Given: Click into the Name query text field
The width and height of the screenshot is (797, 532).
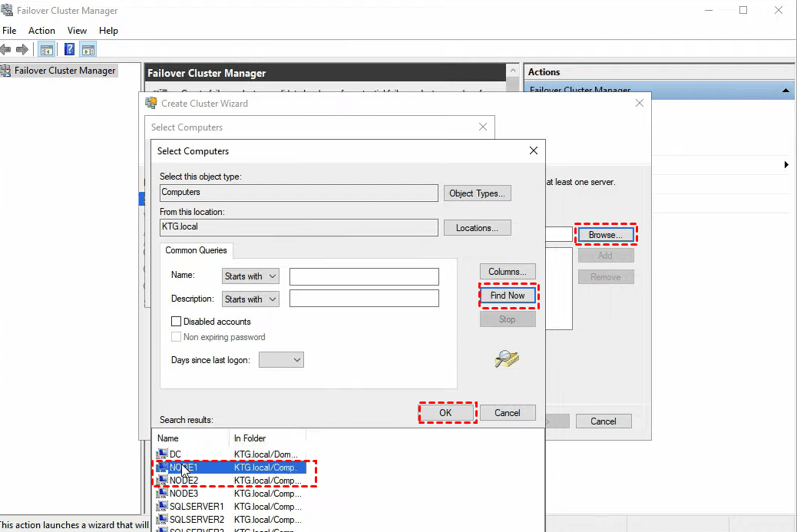Looking at the screenshot, I should coord(364,276).
